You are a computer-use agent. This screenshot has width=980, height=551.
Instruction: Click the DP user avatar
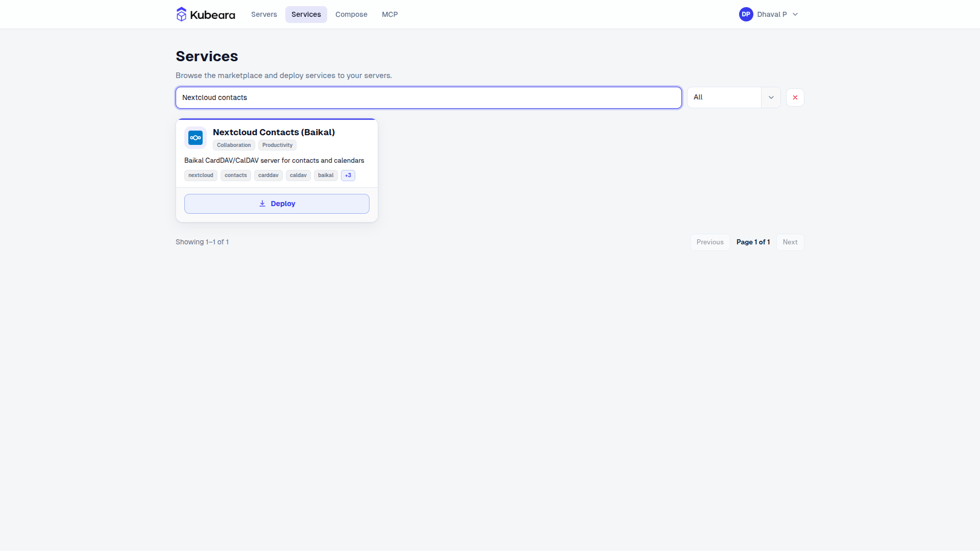click(746, 14)
